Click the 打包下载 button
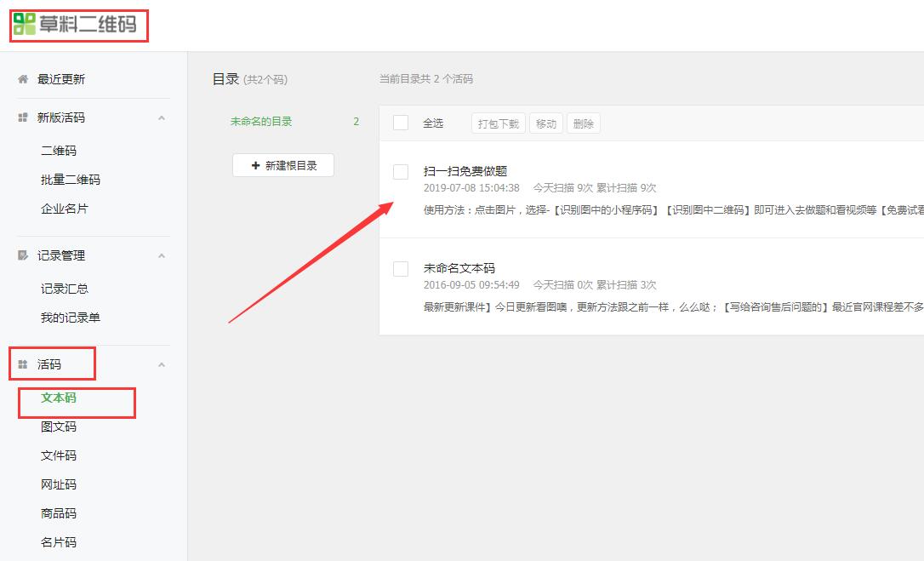 pyautogui.click(x=499, y=122)
